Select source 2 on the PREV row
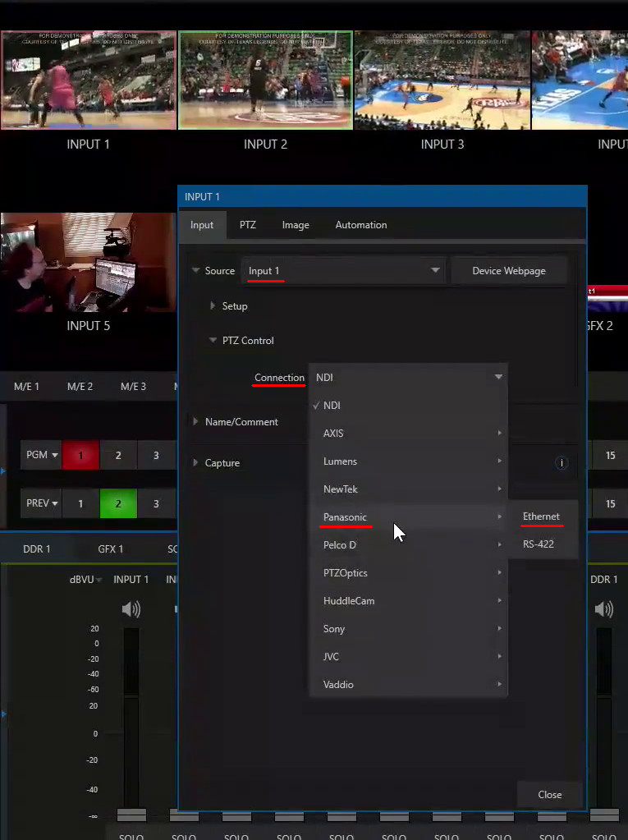The image size is (628, 840). [x=118, y=503]
